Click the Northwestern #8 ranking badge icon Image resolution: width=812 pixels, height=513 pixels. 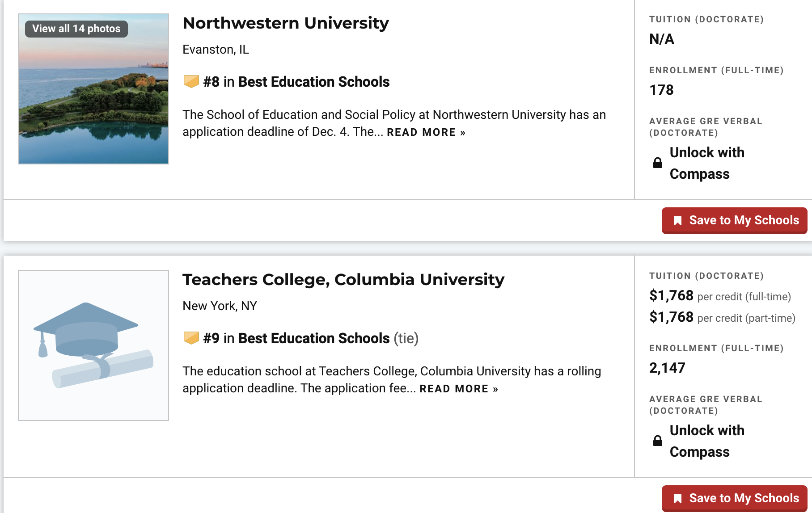(191, 82)
